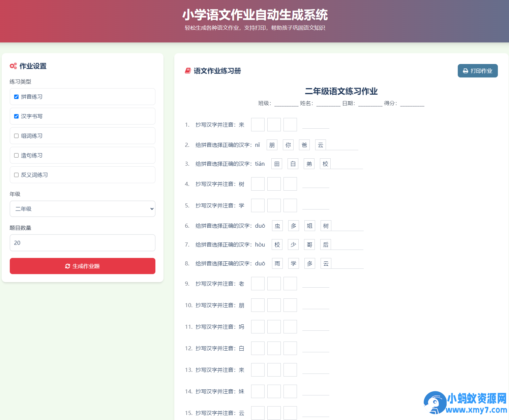Click the printer icon on 打印作业 button
The height and width of the screenshot is (420, 509).
[x=466, y=71]
